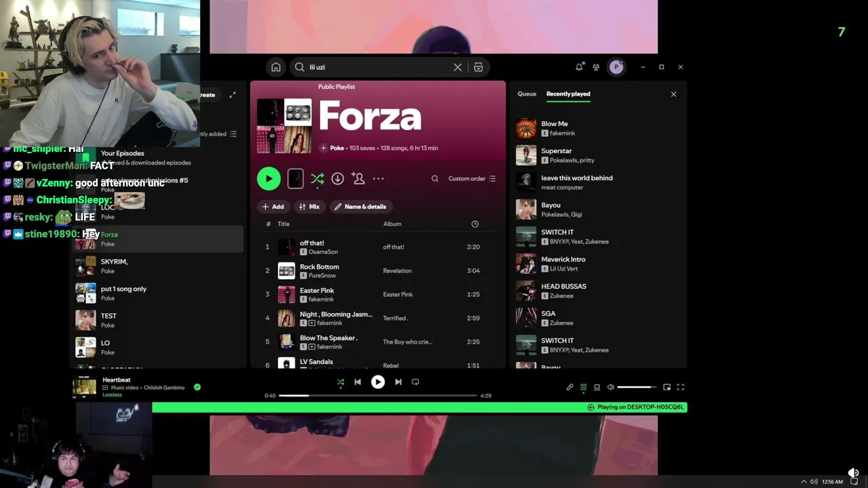Viewport: 868px width, 488px height.
Task: Mute audio with the speaker icon
Action: (x=610, y=387)
